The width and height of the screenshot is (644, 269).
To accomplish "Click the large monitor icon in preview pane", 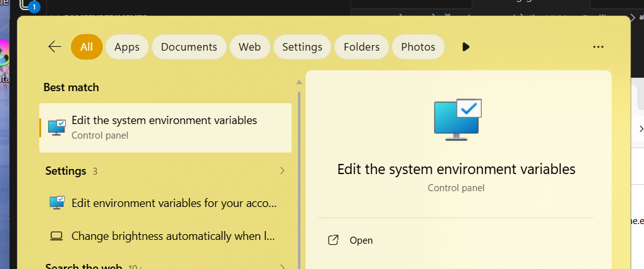I will click(x=458, y=117).
